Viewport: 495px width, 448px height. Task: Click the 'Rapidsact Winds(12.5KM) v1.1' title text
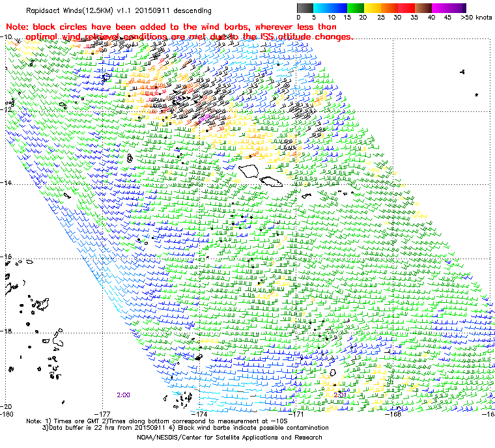point(79,10)
